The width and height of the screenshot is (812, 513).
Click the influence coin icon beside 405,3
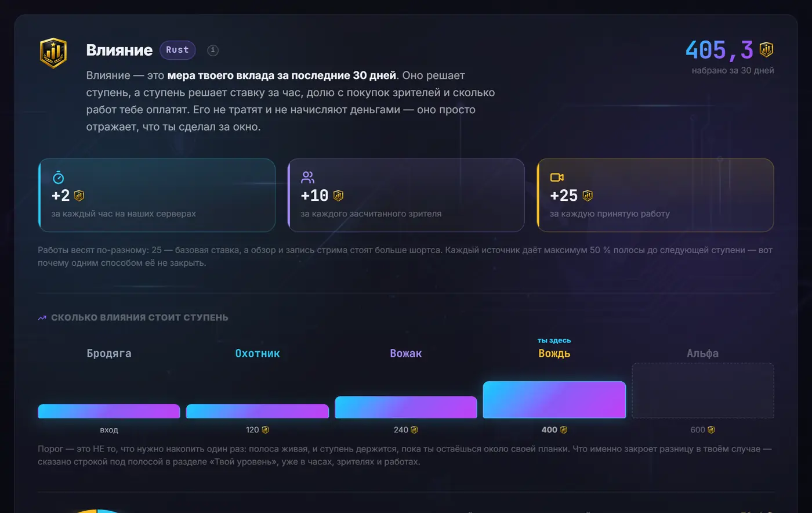pos(766,50)
